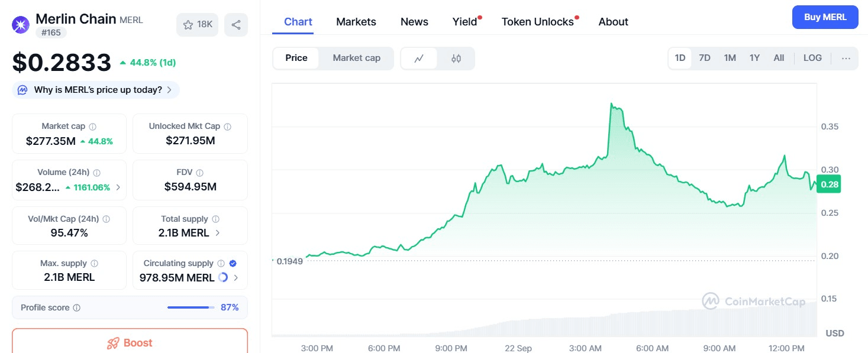Switch to candlestick chart icon
This screenshot has width=868, height=353.
456,59
